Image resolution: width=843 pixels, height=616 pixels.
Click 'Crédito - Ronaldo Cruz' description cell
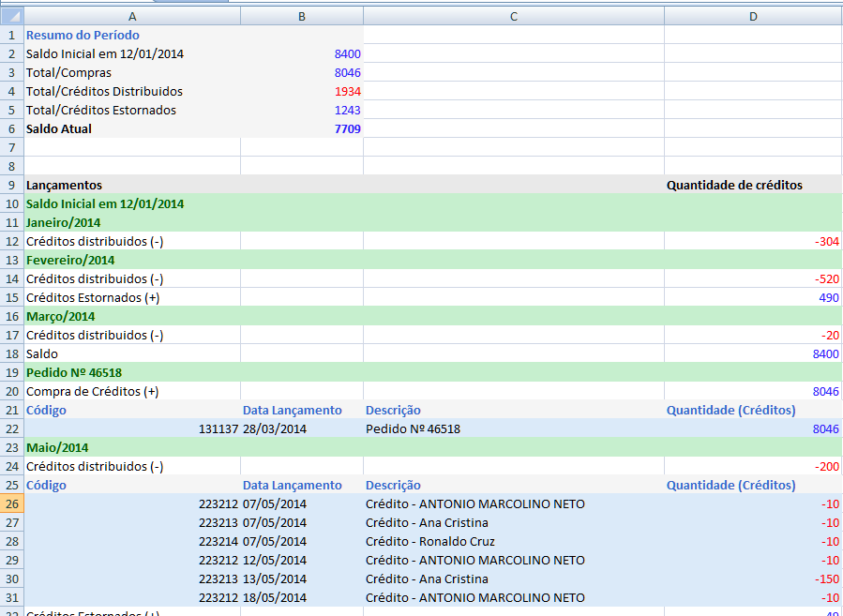click(x=429, y=541)
